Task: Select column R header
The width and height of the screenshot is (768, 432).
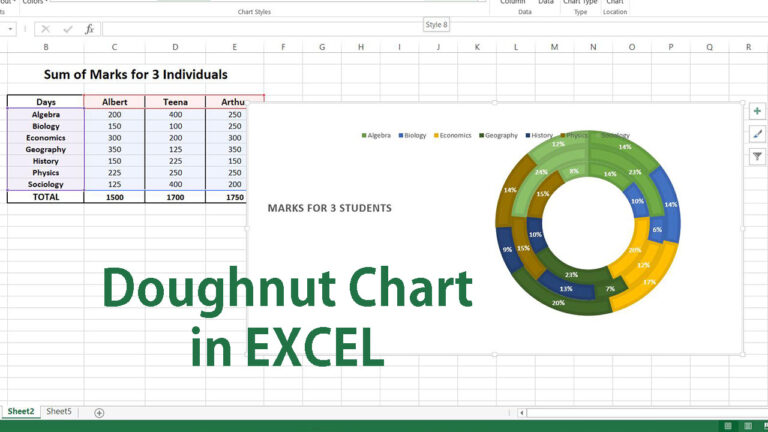Action: pyautogui.click(x=748, y=47)
